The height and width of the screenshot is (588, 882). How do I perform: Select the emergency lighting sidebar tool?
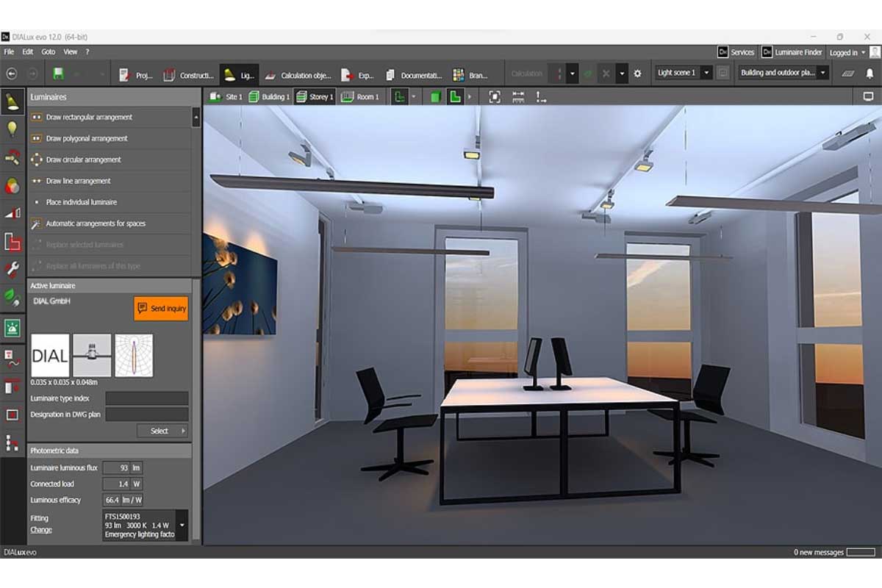click(12, 329)
